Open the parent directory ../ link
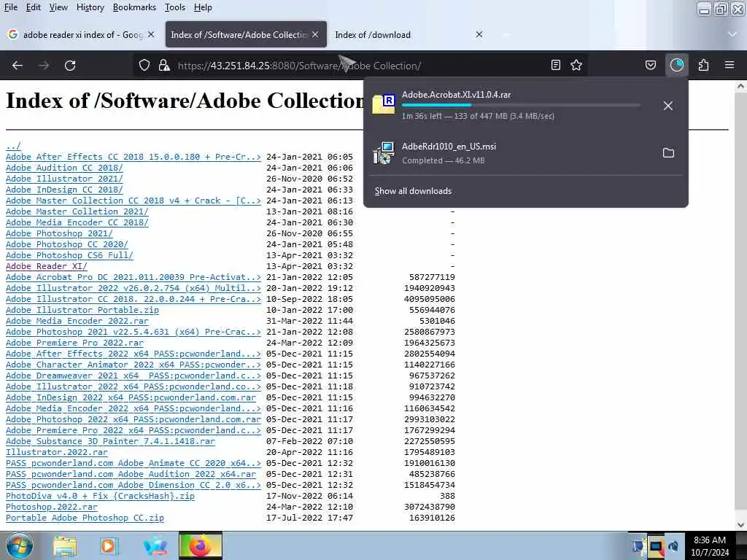Screen dimensions: 747x560 13,146
